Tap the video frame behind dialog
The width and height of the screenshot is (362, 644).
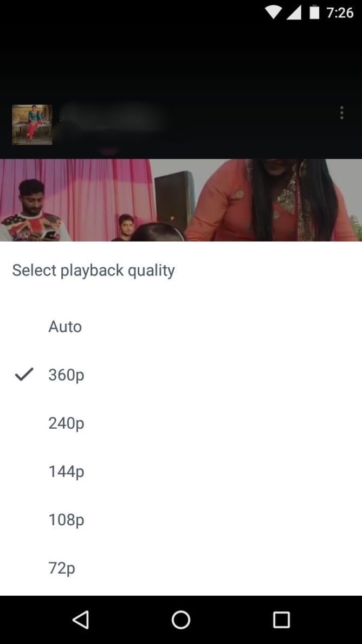point(181,200)
